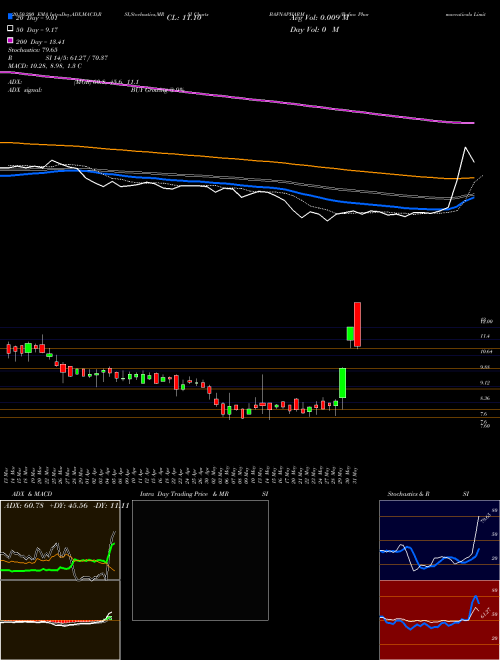The image size is (500, 660).
Task: Click the 'Stochastics: 79.63' reading
Action: coord(33,50)
